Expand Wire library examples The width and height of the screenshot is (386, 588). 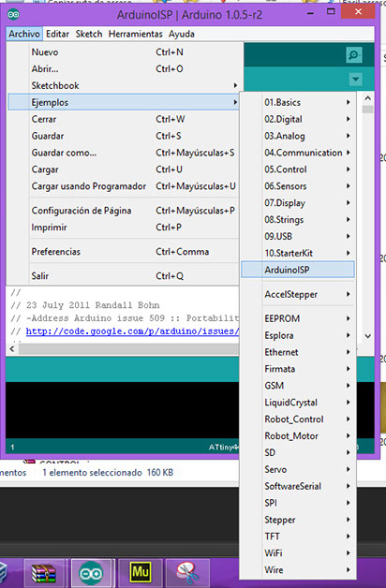(298, 570)
